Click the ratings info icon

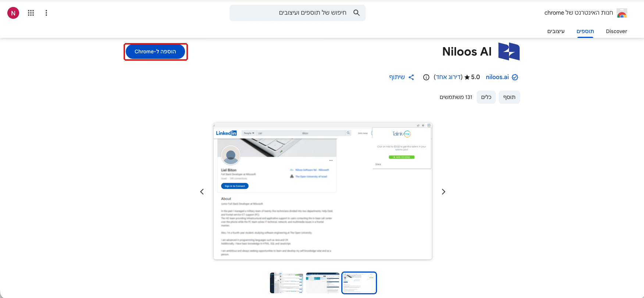pos(426,77)
